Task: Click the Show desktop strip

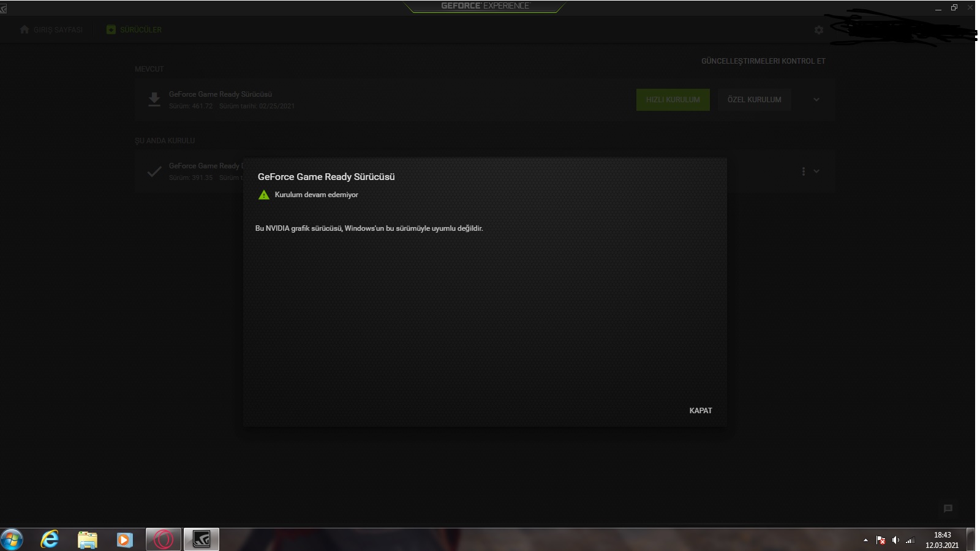Action: 971,539
